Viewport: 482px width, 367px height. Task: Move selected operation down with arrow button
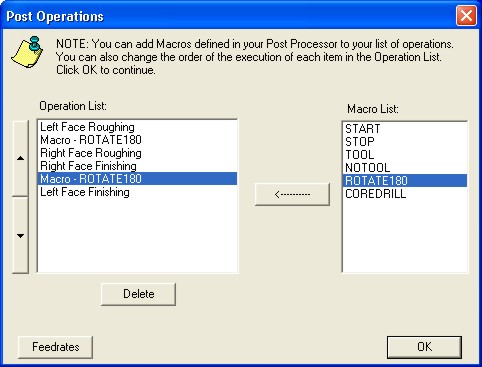20,235
